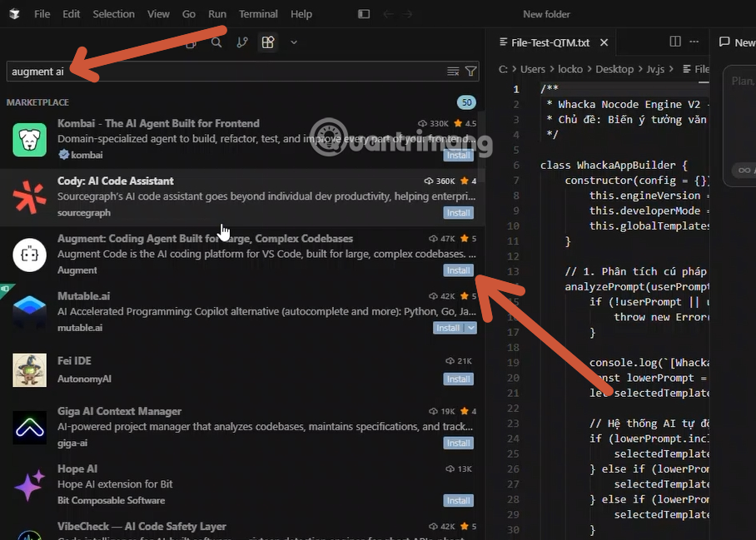Image resolution: width=756 pixels, height=540 pixels.
Task: Install Giga AI Context Manager
Action: tap(458, 443)
